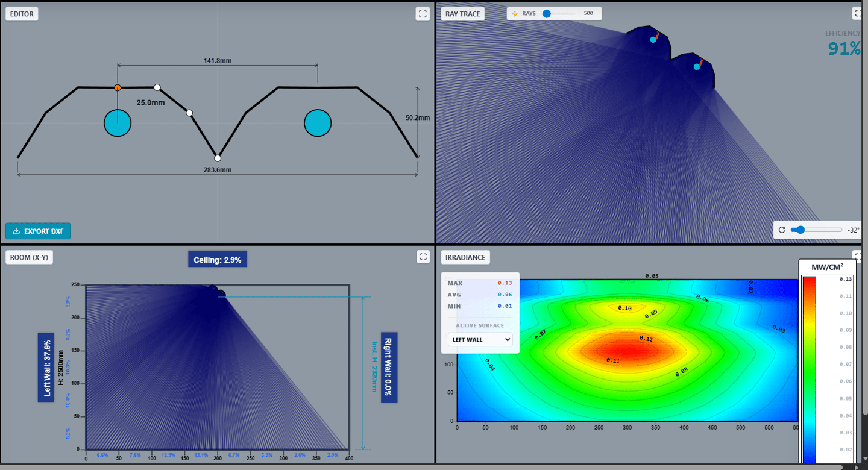Click the 50.2mm height dimension

tap(418, 118)
